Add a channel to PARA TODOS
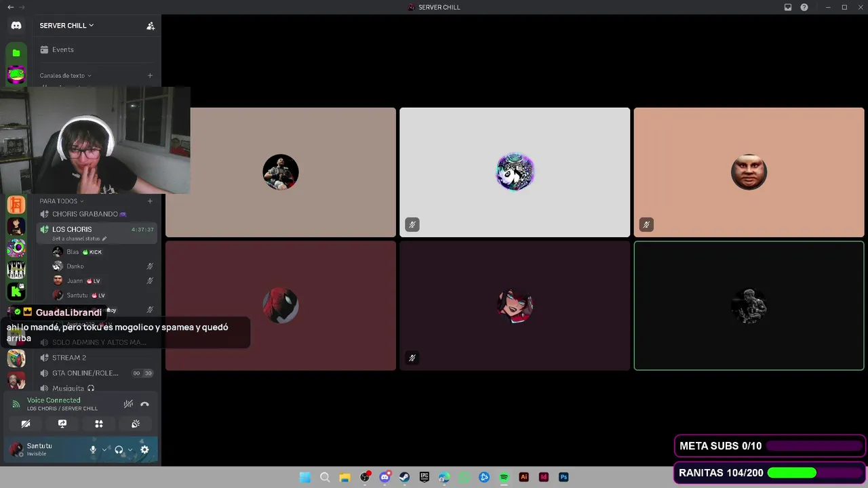Image resolution: width=868 pixels, height=488 pixels. [150, 201]
